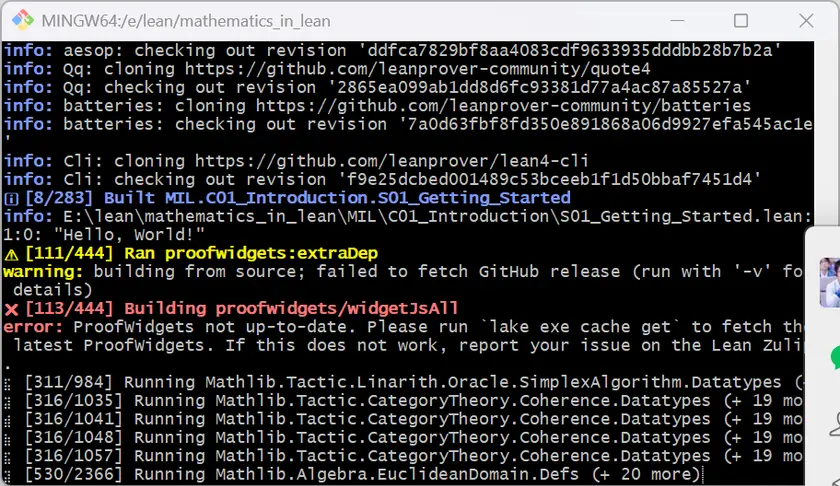Maximize the MINGW64 terminal window
The width and height of the screenshot is (840, 486).
(x=741, y=21)
